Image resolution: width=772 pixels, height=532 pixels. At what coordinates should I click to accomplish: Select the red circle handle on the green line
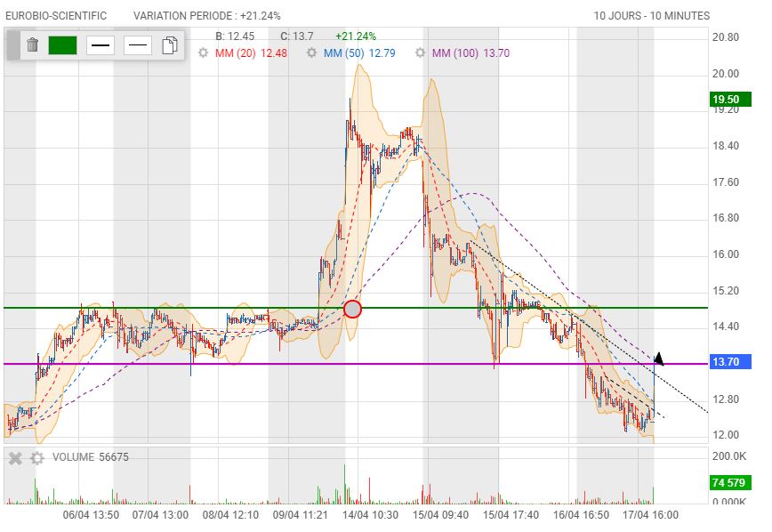pos(352,309)
